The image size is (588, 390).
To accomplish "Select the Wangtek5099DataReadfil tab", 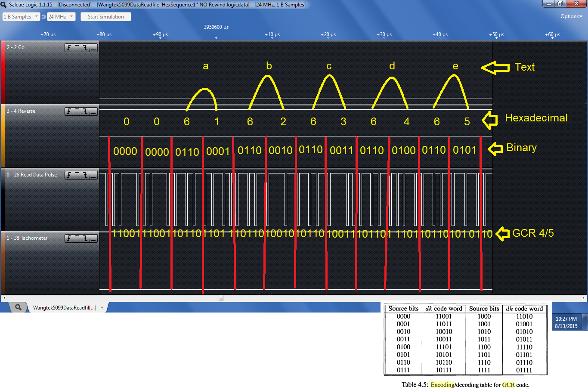I will tap(65, 307).
